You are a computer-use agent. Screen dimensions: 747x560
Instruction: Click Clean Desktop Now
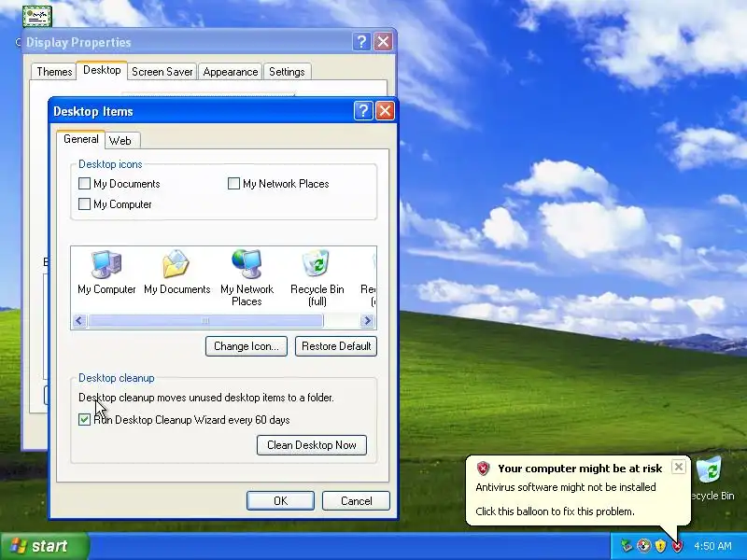point(312,445)
